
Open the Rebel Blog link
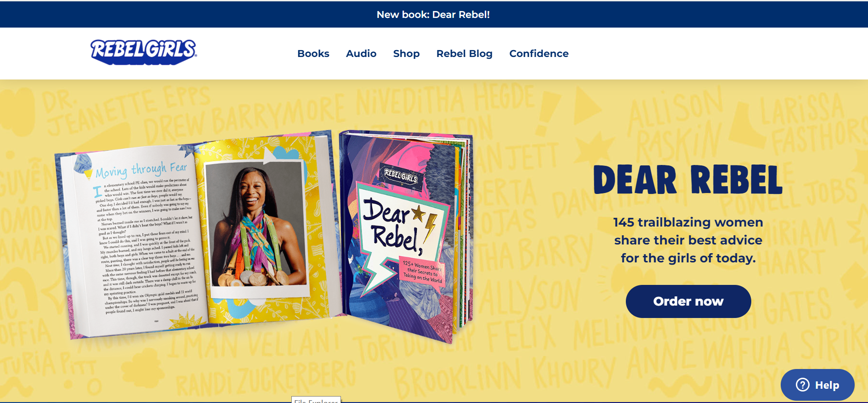click(464, 54)
